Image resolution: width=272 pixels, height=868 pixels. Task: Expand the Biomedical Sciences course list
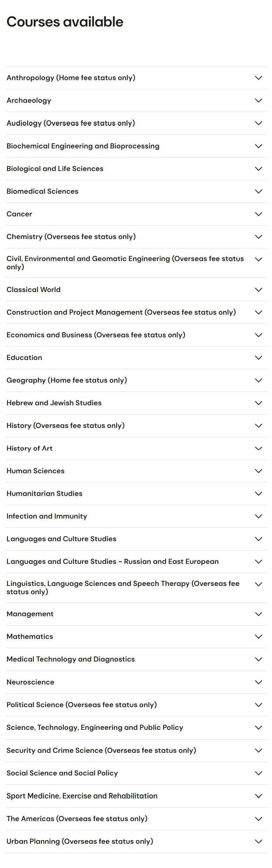point(136,191)
